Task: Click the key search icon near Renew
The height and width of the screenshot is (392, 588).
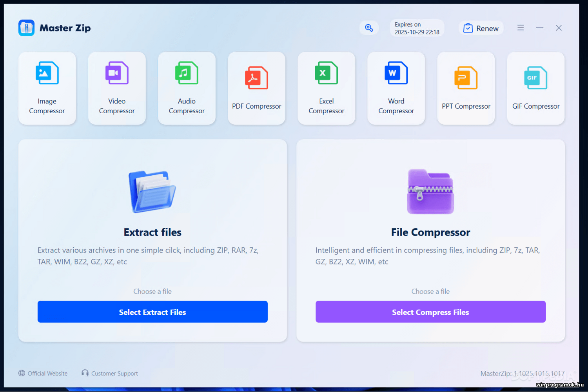Action: 369,28
